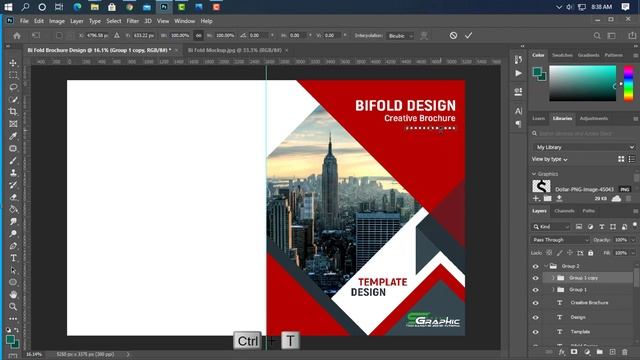Select the Horizontal Type tool

click(x=13, y=258)
